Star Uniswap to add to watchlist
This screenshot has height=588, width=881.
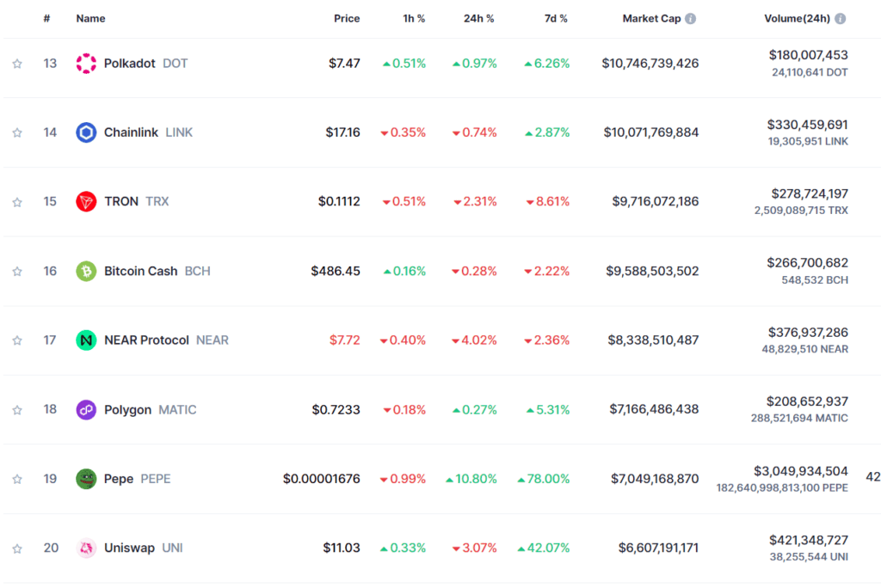click(x=17, y=548)
